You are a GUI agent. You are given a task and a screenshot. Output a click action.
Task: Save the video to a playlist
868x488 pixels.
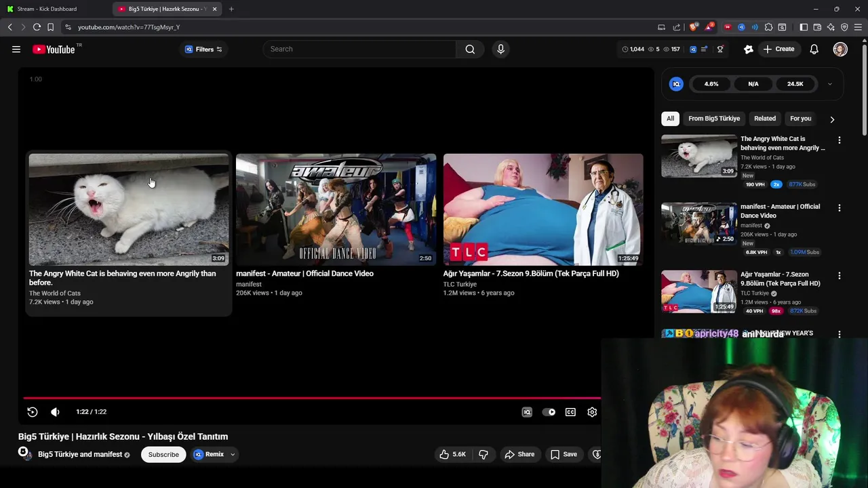pyautogui.click(x=564, y=454)
